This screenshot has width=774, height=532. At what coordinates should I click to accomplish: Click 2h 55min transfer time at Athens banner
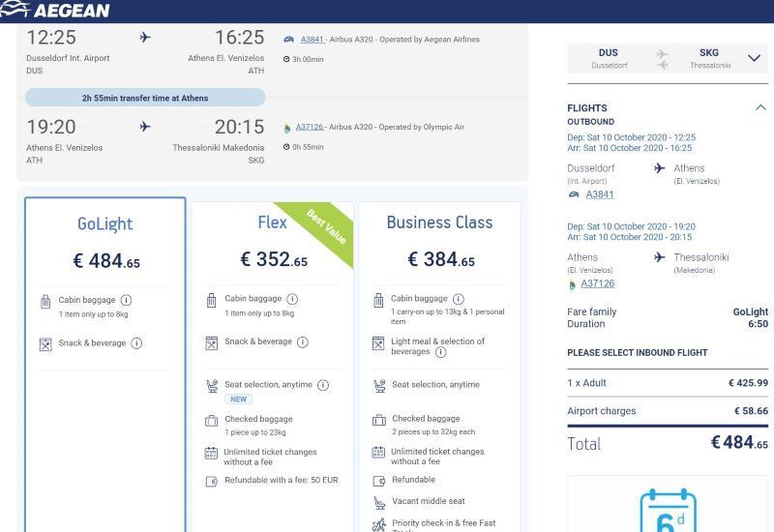(x=145, y=98)
